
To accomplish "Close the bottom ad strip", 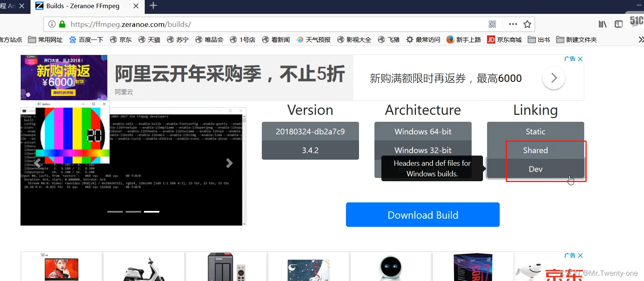I will pos(580,255).
